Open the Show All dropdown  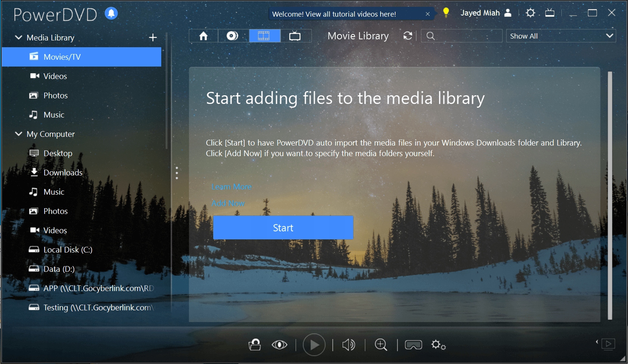pyautogui.click(x=561, y=36)
